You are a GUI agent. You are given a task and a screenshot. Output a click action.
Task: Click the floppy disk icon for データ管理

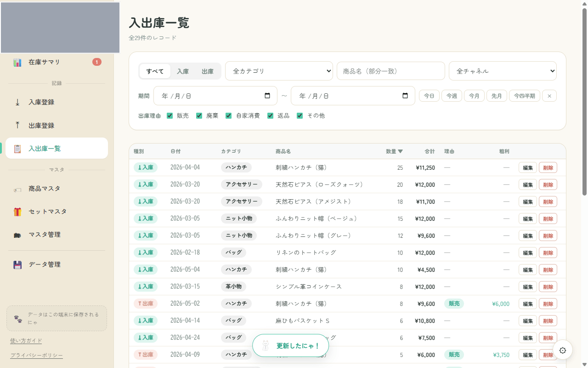pyautogui.click(x=17, y=264)
